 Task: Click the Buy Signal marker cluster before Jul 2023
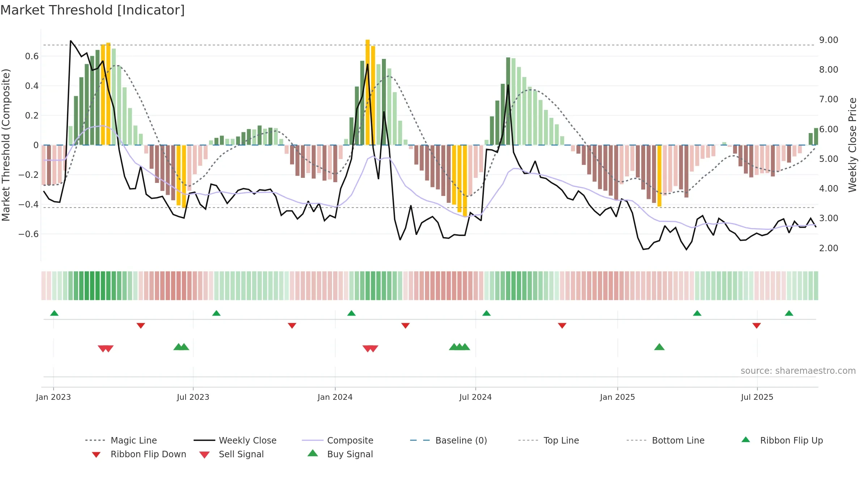tap(181, 347)
